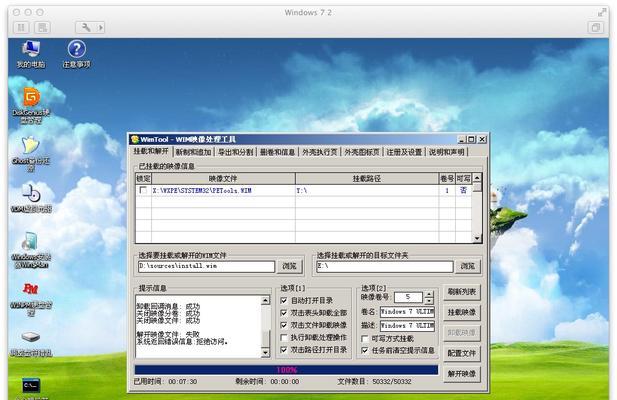Click the 50332/50332 file count text

pyautogui.click(x=392, y=382)
